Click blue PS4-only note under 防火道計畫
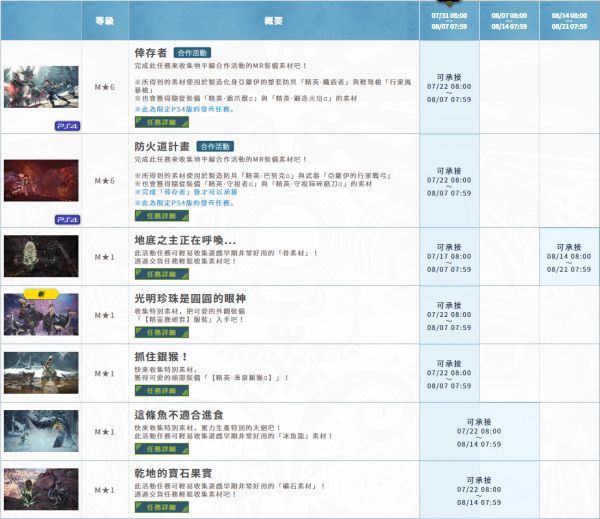The image size is (600, 519). (x=184, y=203)
